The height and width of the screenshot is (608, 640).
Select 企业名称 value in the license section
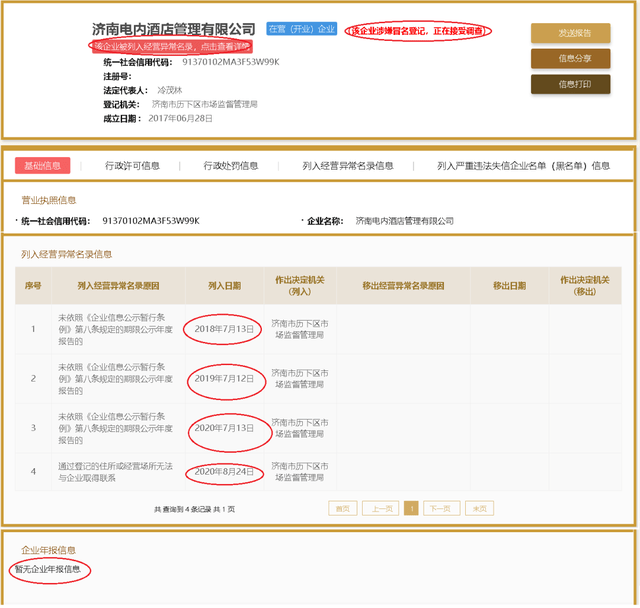[404, 221]
